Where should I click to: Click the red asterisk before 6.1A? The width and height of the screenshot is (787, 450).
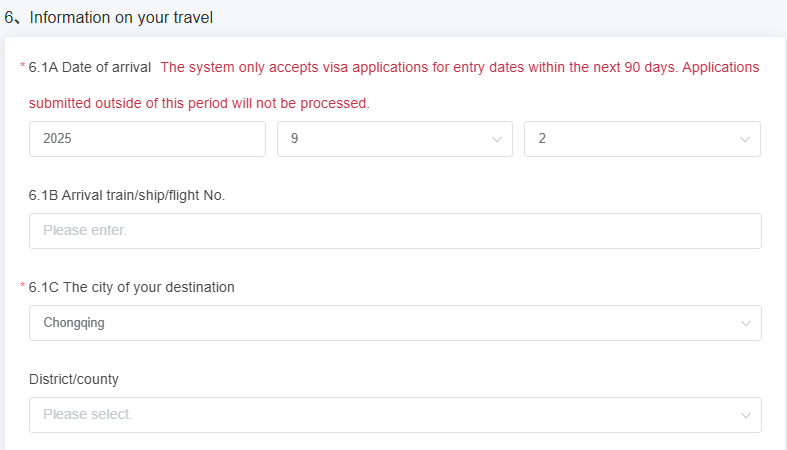pos(22,68)
